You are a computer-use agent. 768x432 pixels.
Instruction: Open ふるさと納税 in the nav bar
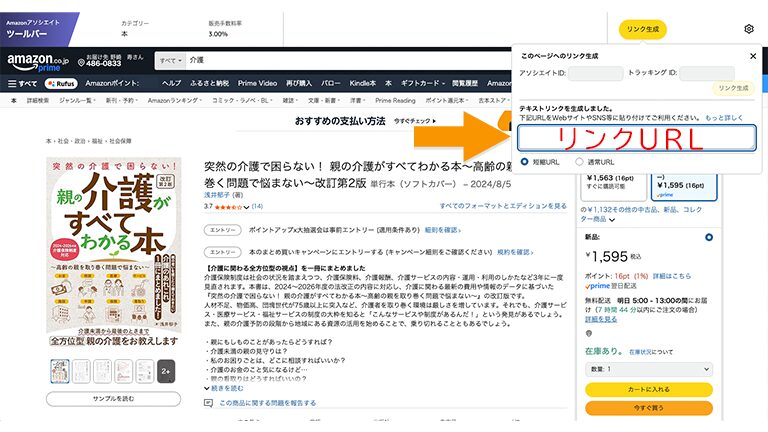(209, 83)
